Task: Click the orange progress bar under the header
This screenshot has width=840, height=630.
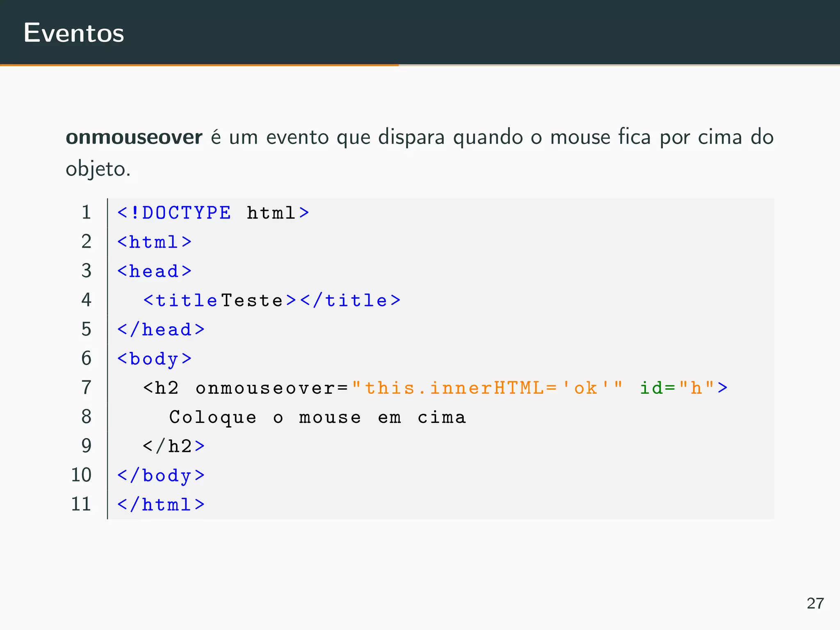Action: pyautogui.click(x=199, y=65)
